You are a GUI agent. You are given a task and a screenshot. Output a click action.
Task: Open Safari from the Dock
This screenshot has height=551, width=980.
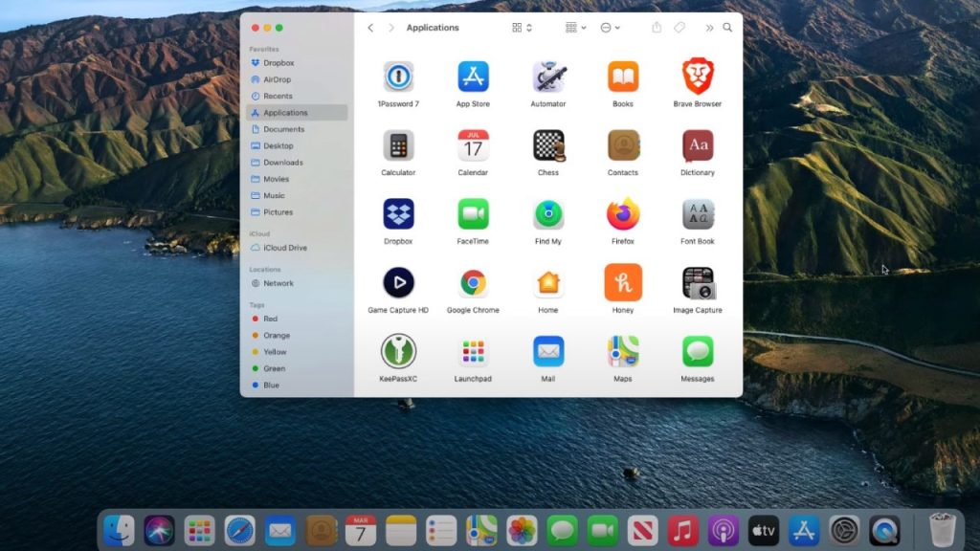(239, 531)
